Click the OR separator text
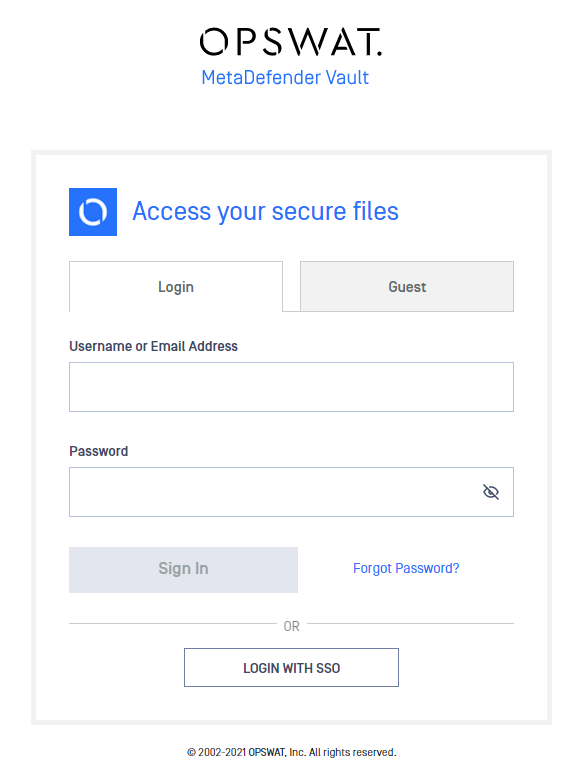 point(291,626)
